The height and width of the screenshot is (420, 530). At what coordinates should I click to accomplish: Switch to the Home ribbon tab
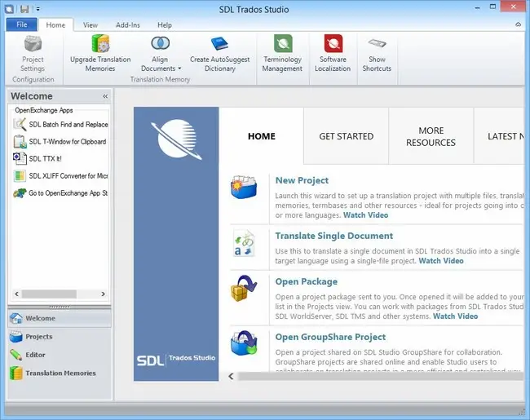click(x=55, y=25)
